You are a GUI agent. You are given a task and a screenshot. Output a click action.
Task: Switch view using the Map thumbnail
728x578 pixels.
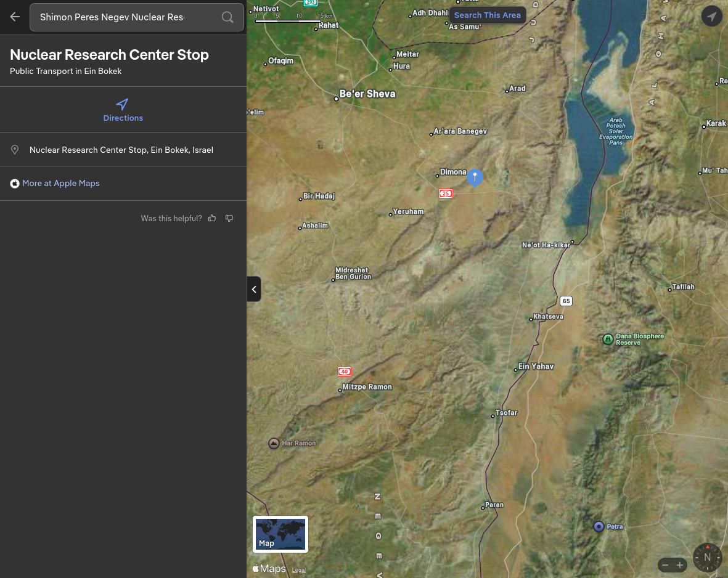[280, 534]
